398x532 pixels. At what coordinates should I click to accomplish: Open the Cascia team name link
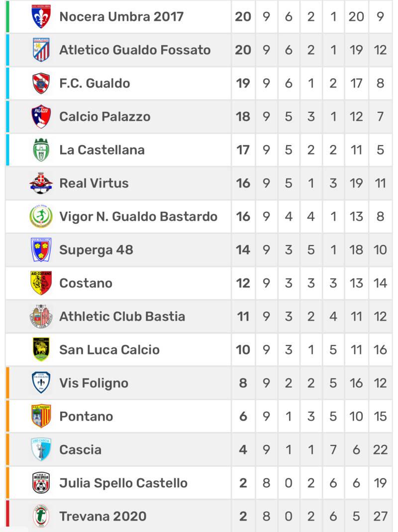[80, 449]
